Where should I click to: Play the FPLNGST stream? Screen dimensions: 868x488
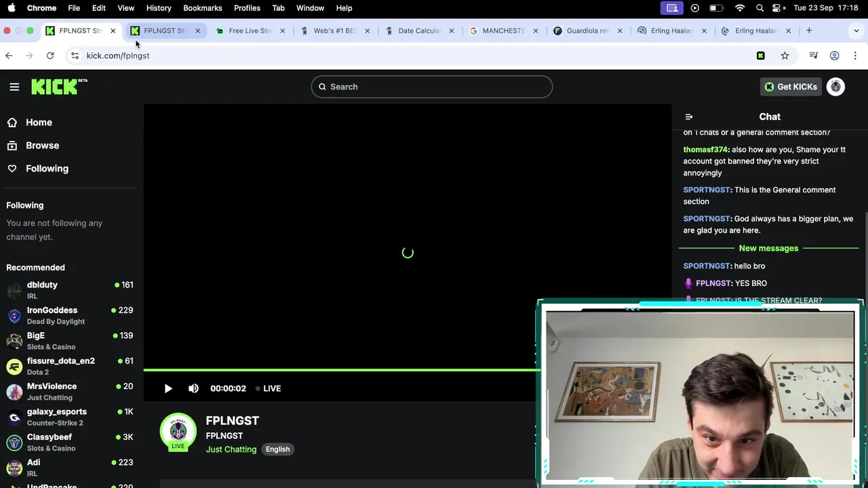click(168, 388)
